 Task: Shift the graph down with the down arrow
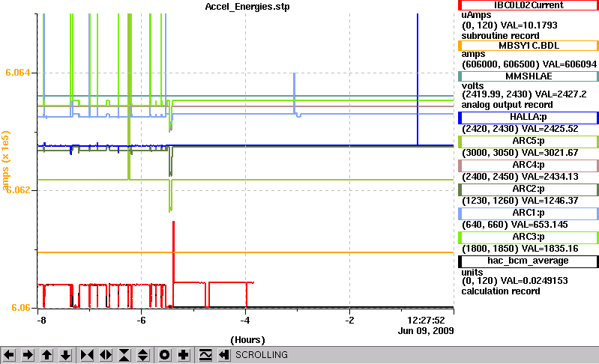click(65, 355)
